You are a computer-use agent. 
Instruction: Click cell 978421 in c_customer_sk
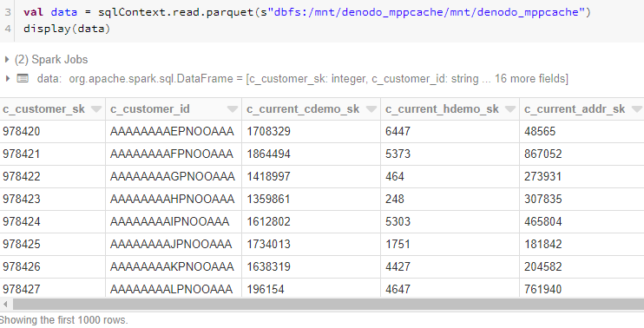pos(22,154)
